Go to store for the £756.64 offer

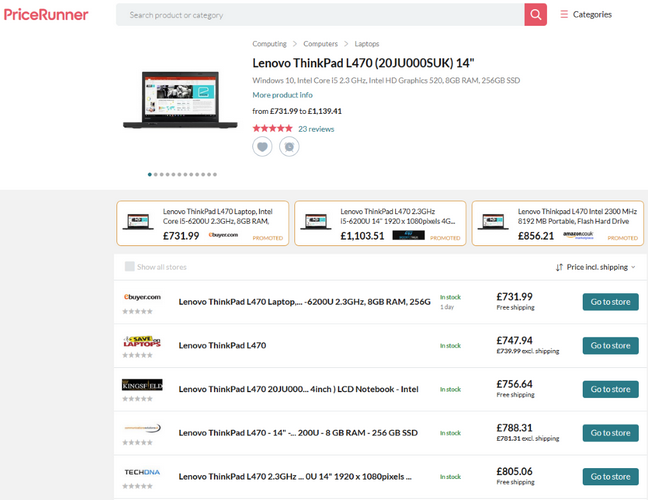coord(610,389)
